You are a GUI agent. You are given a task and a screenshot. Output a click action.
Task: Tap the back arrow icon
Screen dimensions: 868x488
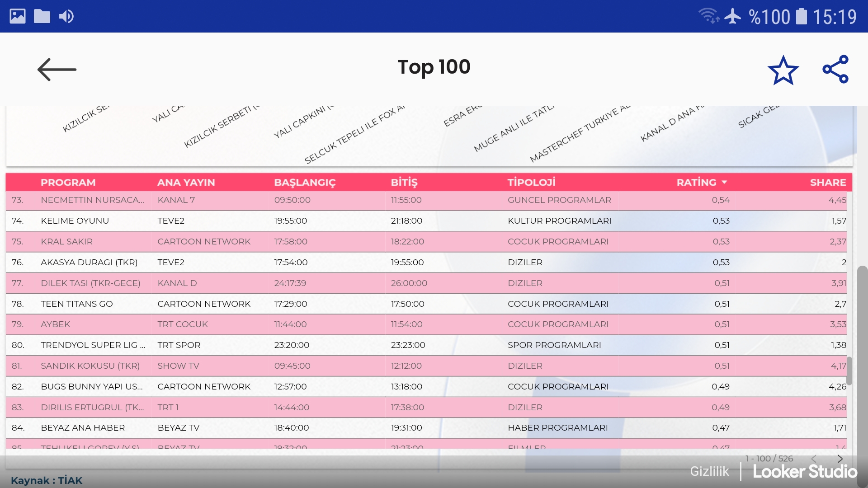pos(57,70)
